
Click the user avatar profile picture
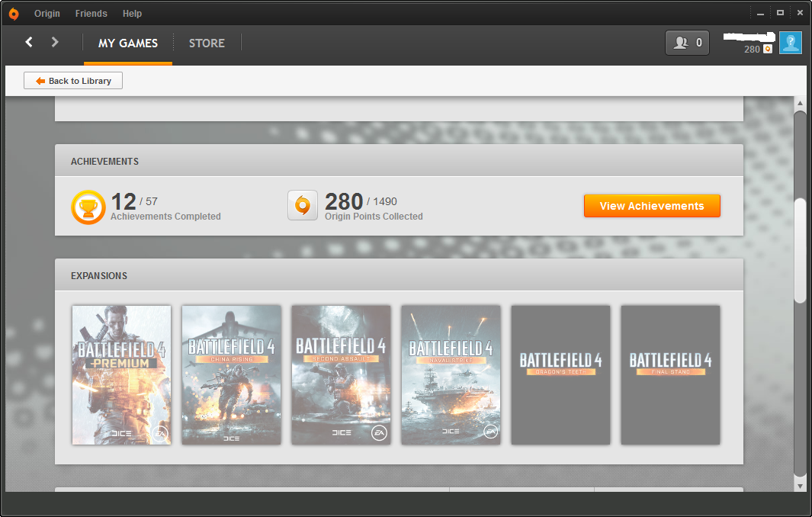point(790,43)
